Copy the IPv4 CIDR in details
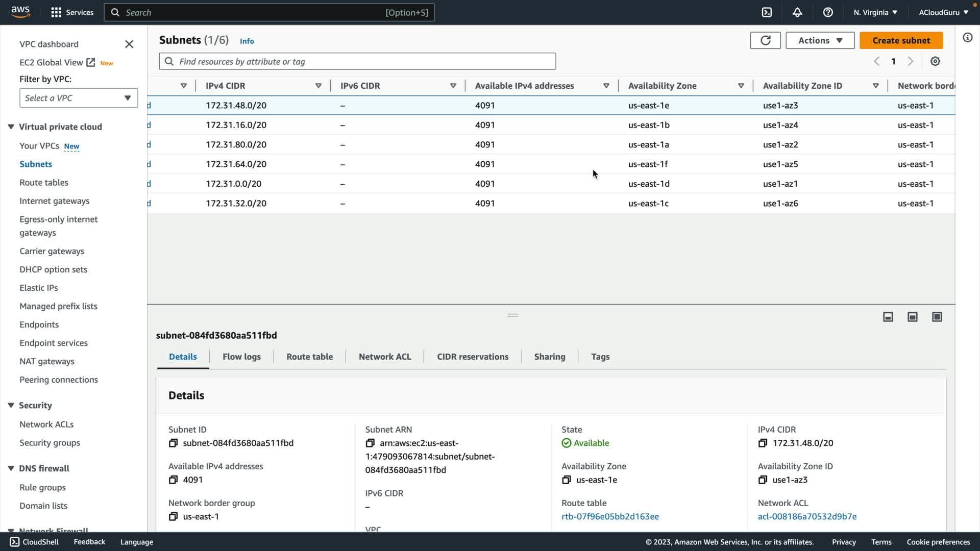Screen dimensions: 980x551 pyautogui.click(x=763, y=443)
